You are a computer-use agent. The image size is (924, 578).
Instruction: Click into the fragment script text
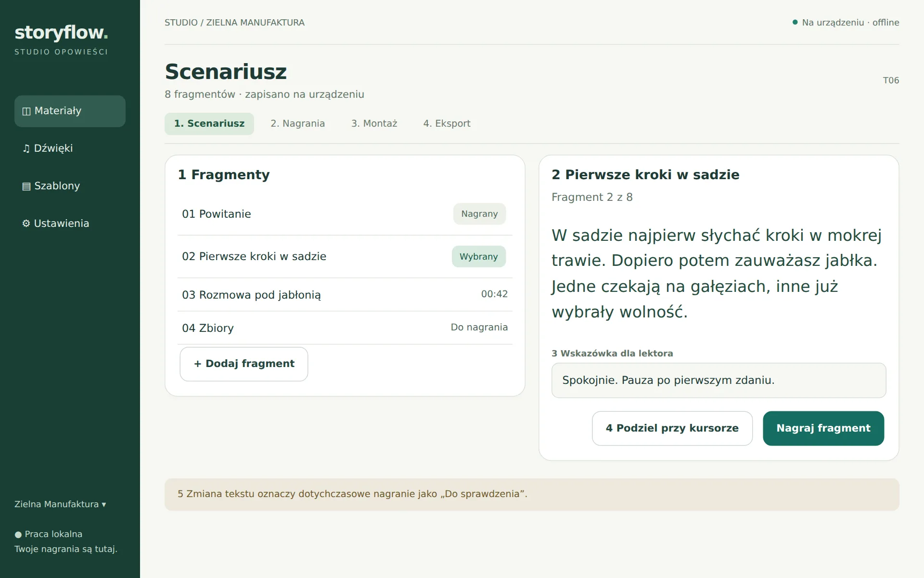click(x=717, y=274)
